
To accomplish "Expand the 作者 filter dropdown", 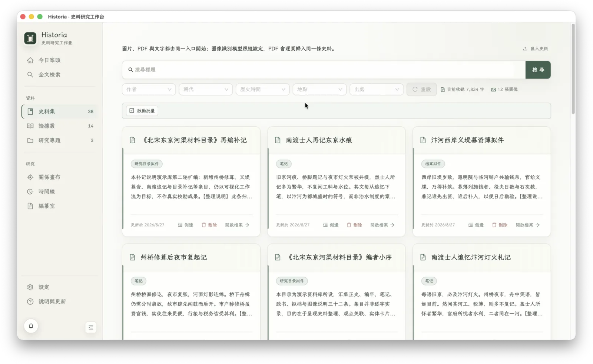I will coord(149,89).
